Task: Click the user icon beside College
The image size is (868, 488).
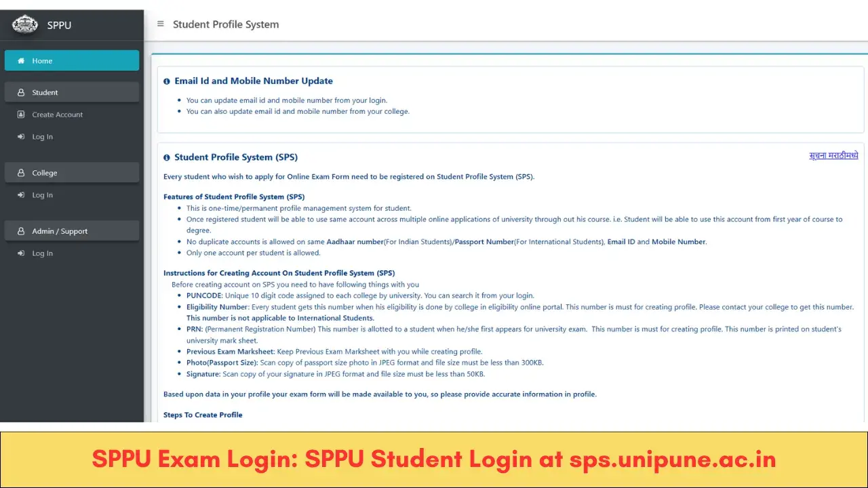Action: click(21, 173)
